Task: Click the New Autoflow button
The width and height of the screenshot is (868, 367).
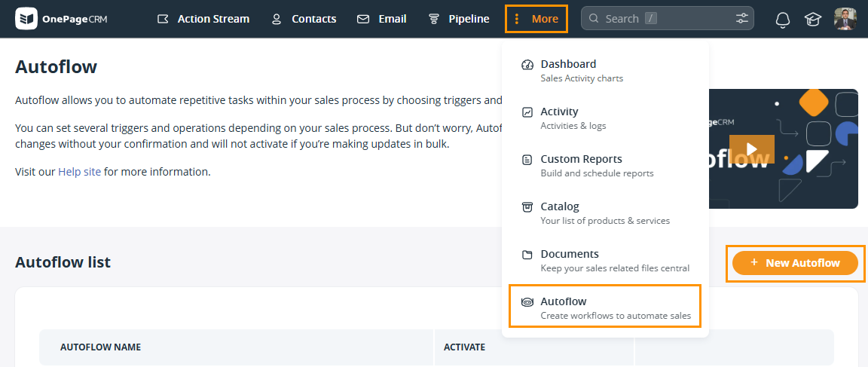Action: point(795,263)
